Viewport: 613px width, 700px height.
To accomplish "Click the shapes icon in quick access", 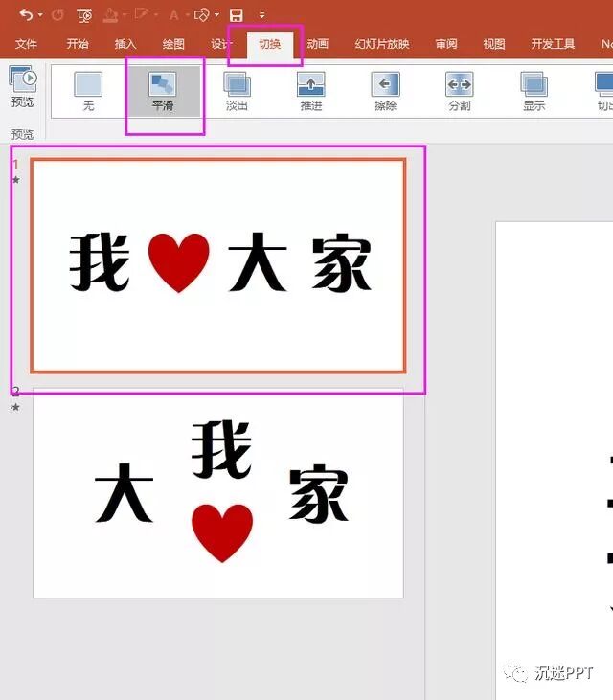I will (202, 15).
